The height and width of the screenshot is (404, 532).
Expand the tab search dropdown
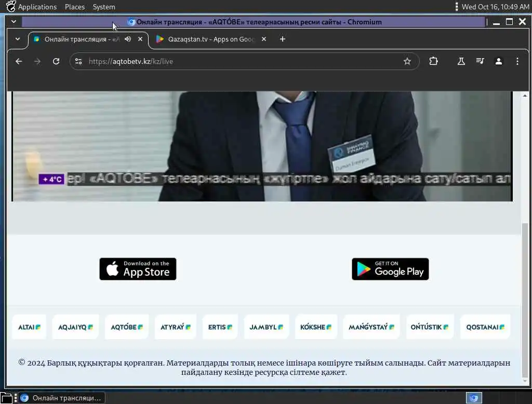pos(18,39)
